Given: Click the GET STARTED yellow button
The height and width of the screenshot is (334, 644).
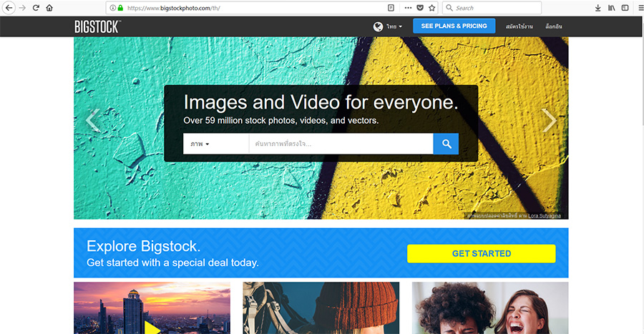Looking at the screenshot, I should pyautogui.click(x=482, y=254).
